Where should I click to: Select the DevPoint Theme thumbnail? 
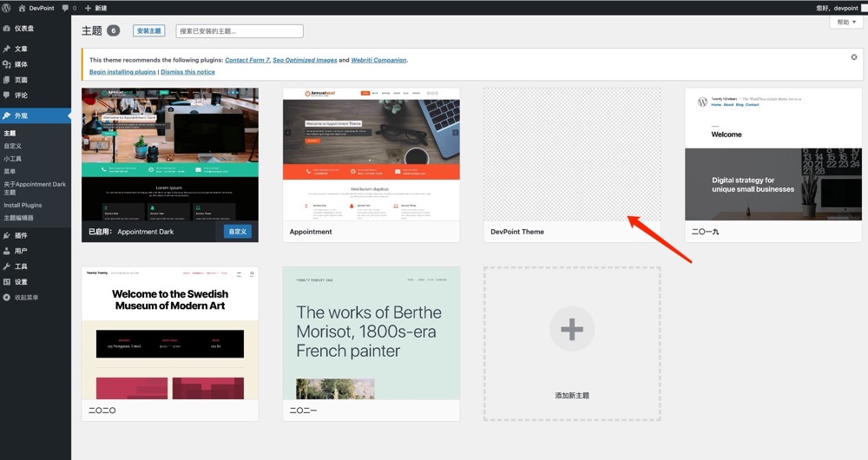coord(572,154)
